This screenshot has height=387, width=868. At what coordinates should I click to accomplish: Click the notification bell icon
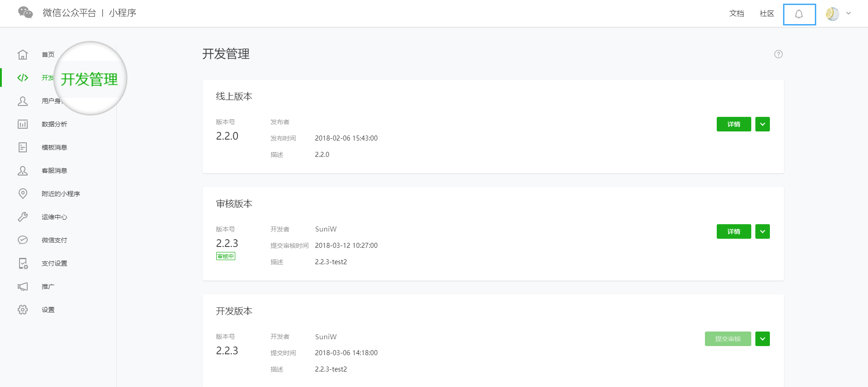[799, 14]
